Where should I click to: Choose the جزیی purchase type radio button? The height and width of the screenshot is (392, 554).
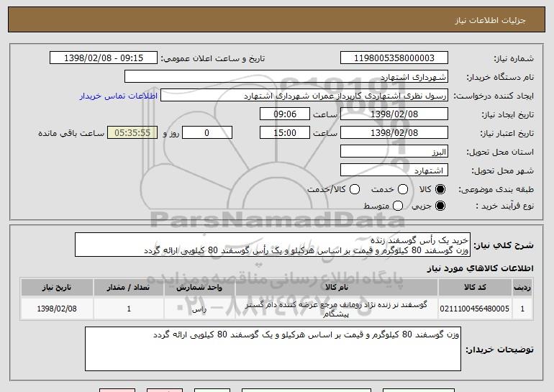click(440, 206)
